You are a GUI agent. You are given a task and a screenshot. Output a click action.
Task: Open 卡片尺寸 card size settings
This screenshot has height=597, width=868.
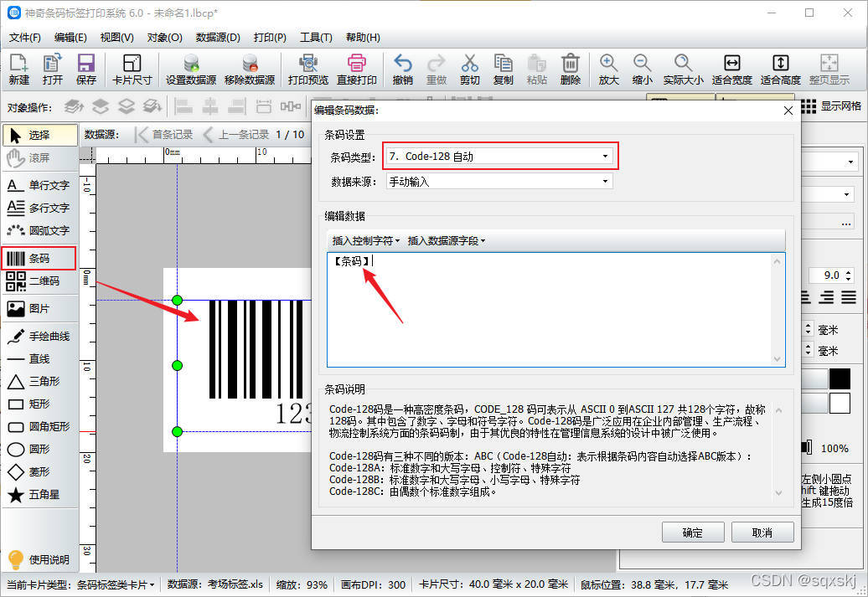pos(132,69)
